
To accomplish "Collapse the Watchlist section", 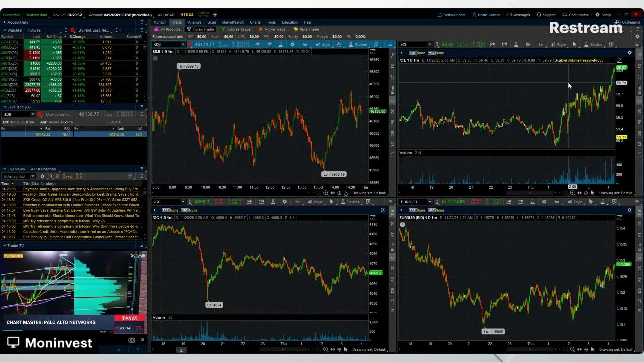I will 5,30.
